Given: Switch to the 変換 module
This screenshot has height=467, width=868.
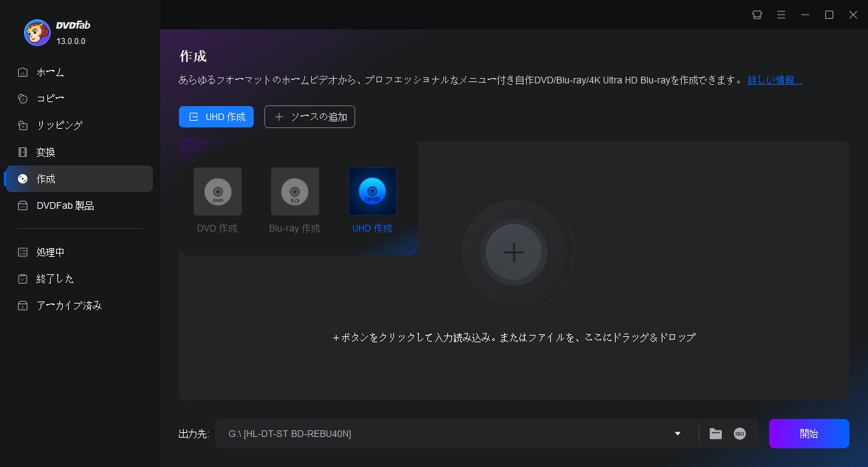Looking at the screenshot, I should [x=79, y=152].
